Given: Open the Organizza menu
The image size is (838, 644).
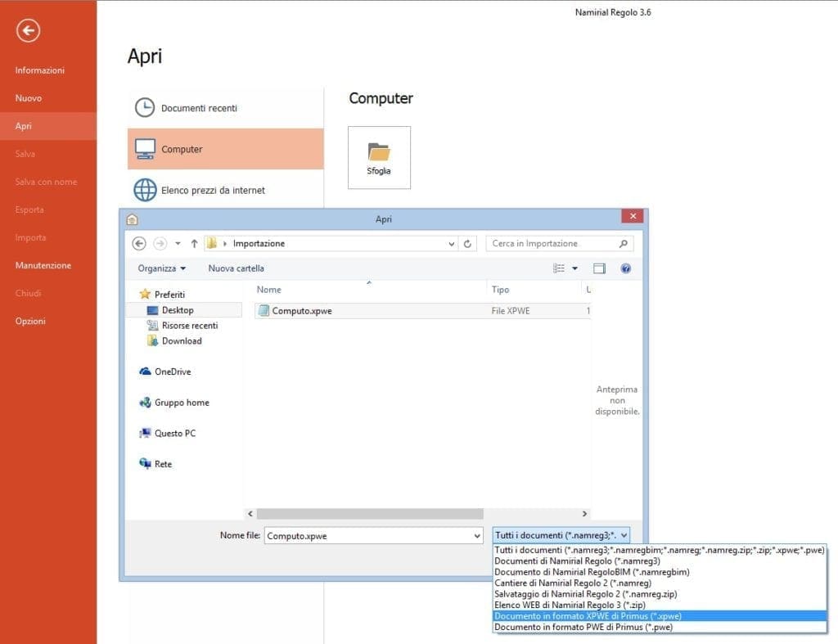Looking at the screenshot, I should (x=162, y=268).
